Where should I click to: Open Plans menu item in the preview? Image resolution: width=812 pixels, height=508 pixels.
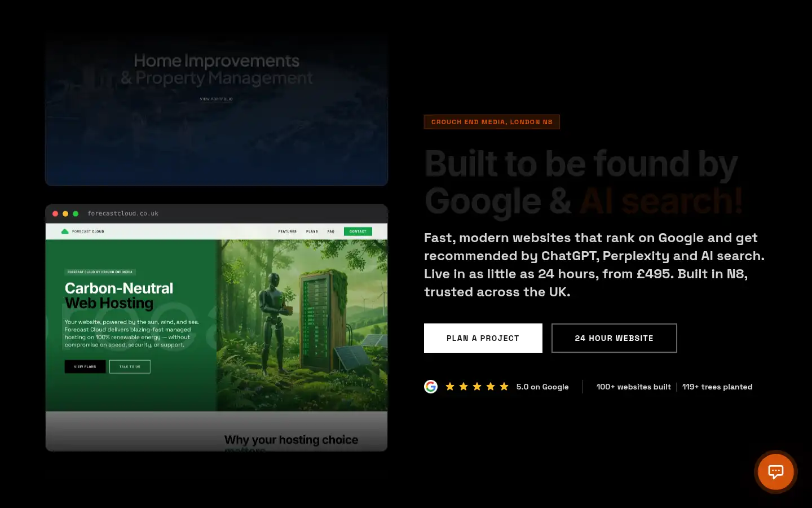coord(312,231)
